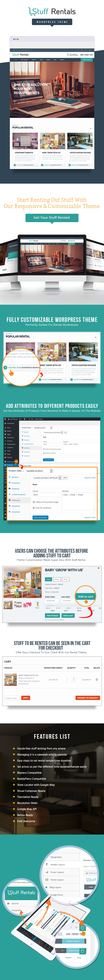Click General tab icon in enlarged panel
104x980 pixels.
point(10,477)
